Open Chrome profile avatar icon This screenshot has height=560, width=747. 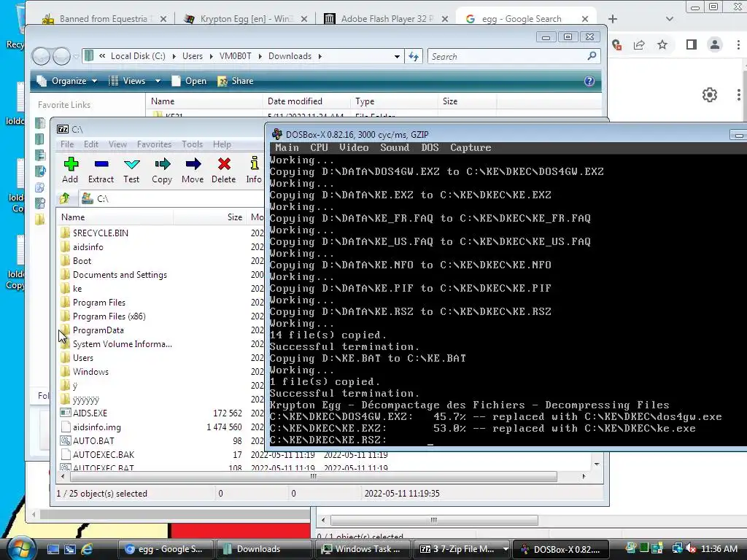tap(715, 44)
